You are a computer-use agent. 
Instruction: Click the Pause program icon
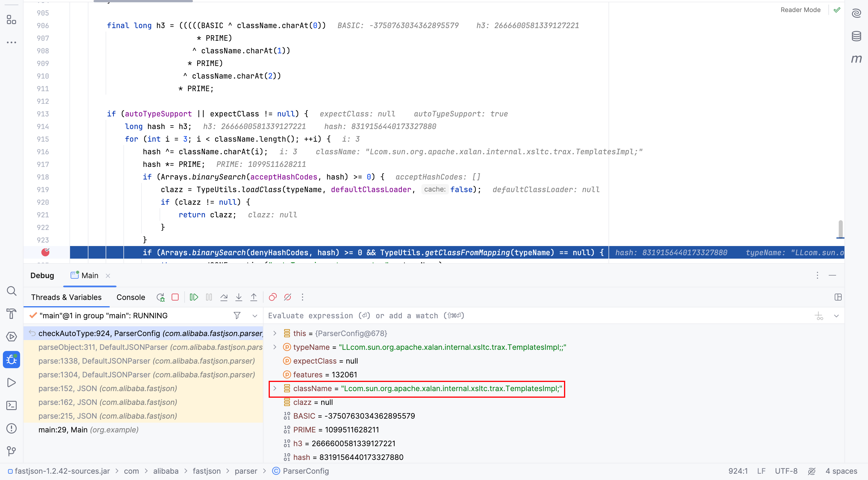coord(209,297)
